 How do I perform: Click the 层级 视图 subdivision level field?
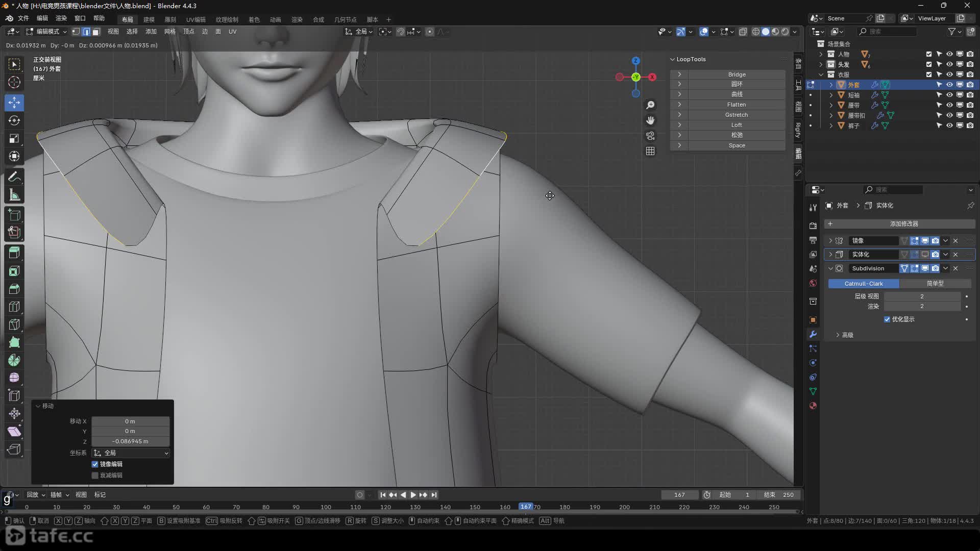point(922,296)
